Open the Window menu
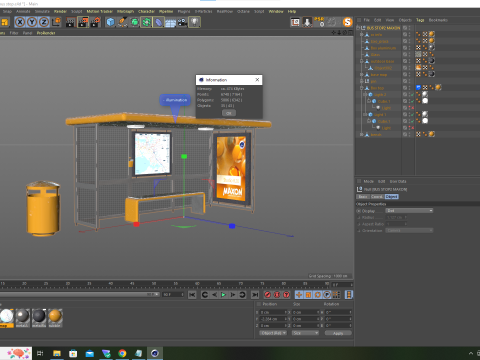The width and height of the screenshot is (480, 360). [x=276, y=11]
